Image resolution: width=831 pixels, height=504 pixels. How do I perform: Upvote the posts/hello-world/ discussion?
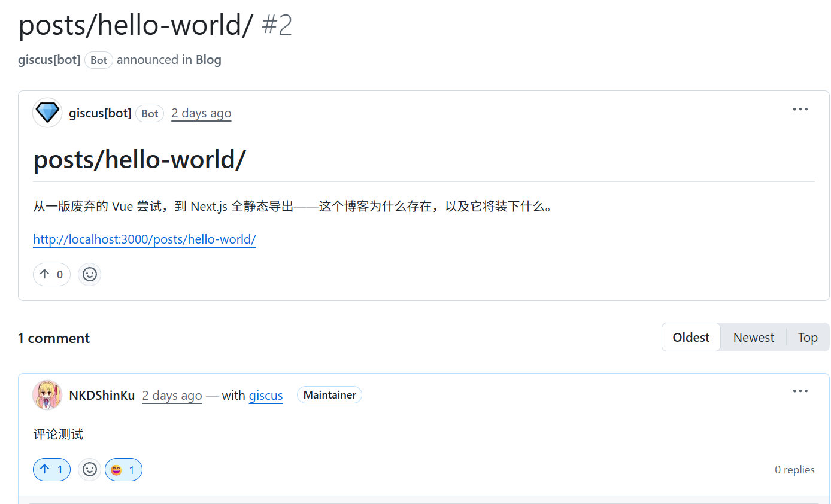click(51, 275)
